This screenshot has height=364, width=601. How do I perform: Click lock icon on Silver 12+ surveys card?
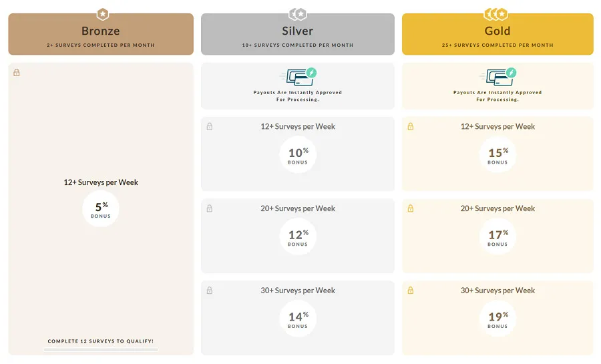tap(210, 127)
